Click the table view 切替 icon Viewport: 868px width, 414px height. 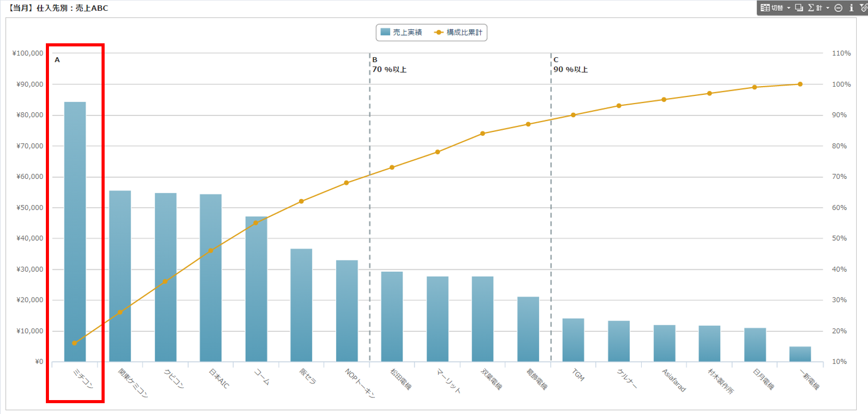click(x=772, y=8)
